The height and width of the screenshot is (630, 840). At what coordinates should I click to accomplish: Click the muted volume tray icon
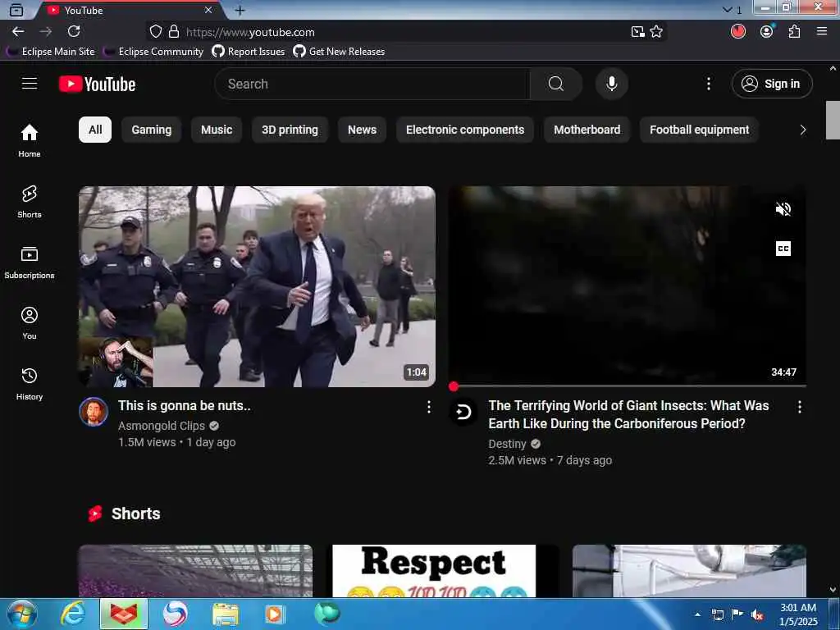(757, 614)
